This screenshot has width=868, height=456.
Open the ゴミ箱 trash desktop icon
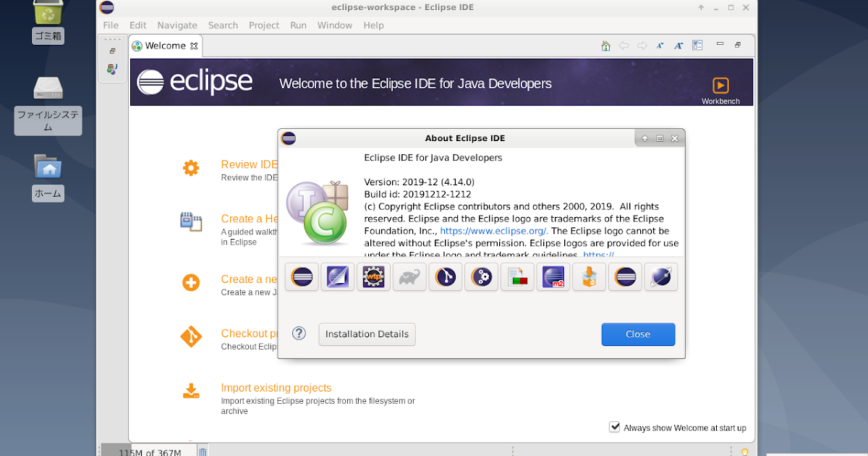point(48,22)
